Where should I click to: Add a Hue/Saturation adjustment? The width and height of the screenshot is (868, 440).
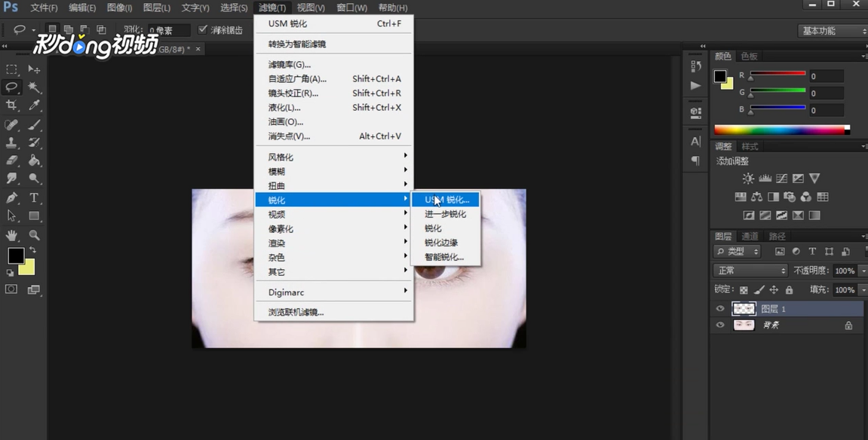tap(741, 197)
